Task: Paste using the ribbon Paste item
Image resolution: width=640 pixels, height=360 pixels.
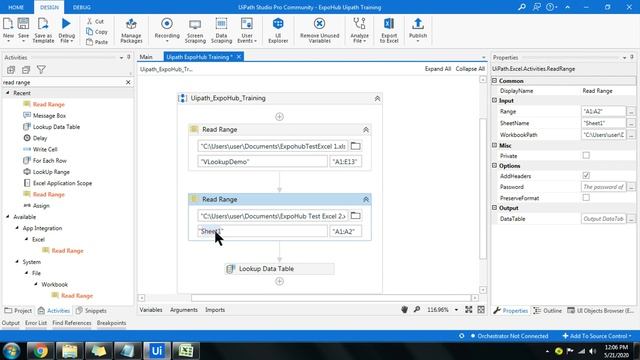Action: (97, 42)
